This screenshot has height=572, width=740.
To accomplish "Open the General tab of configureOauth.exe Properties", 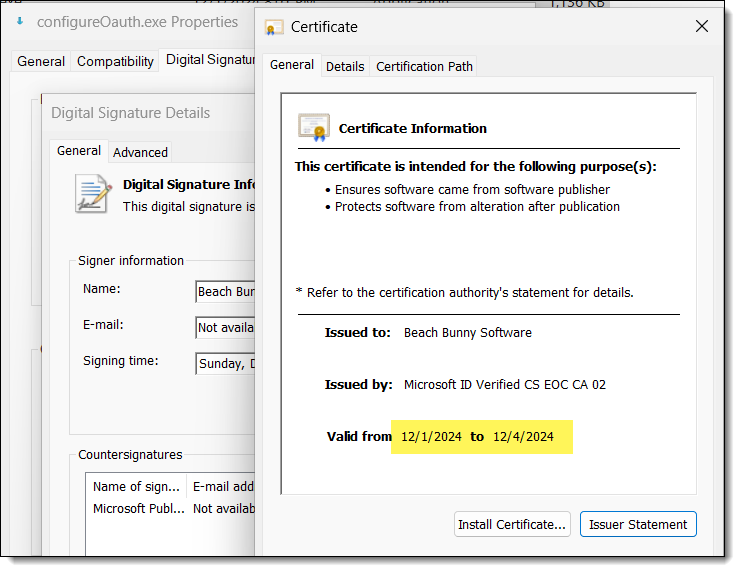I will [41, 61].
